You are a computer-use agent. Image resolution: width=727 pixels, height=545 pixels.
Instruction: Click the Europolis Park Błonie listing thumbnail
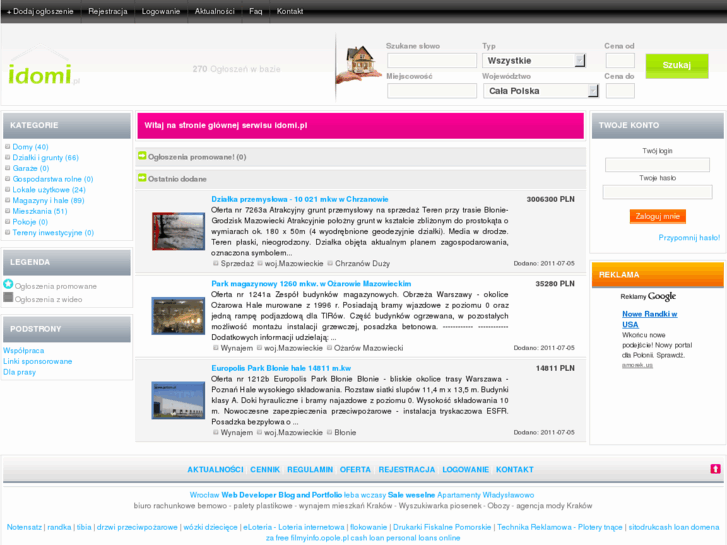(178, 400)
